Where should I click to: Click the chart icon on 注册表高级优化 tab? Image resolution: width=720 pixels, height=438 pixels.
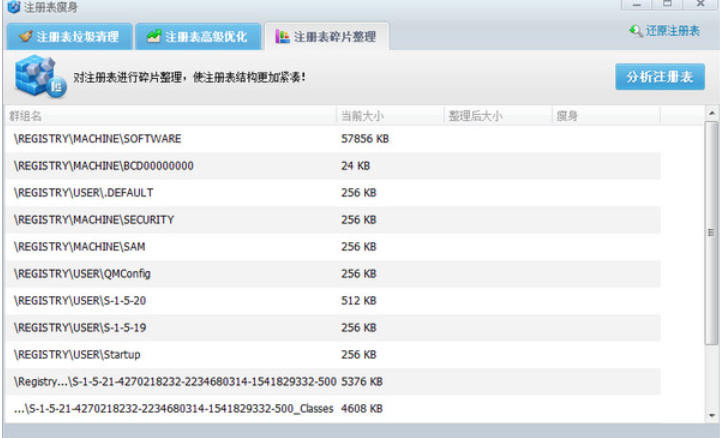click(x=153, y=38)
